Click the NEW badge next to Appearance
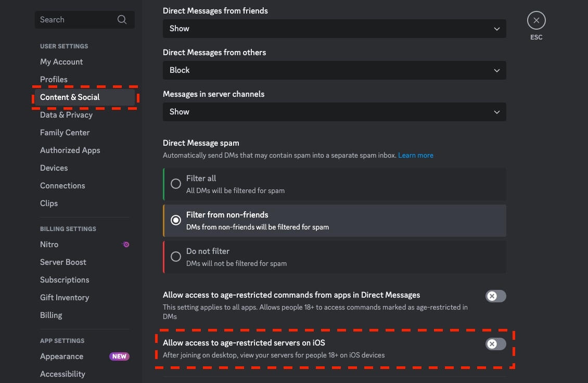 point(119,356)
